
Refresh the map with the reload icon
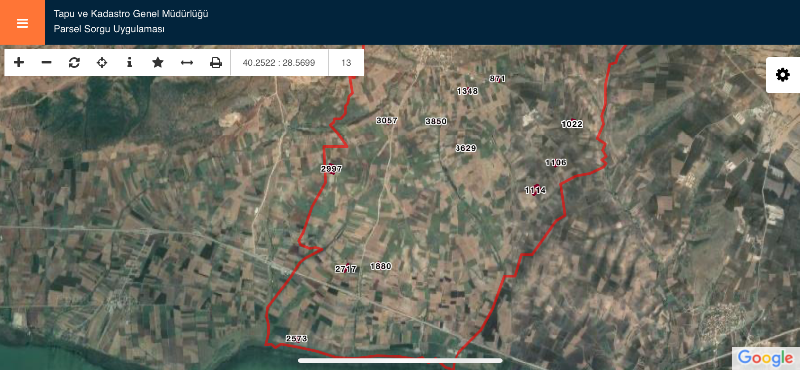(x=74, y=62)
